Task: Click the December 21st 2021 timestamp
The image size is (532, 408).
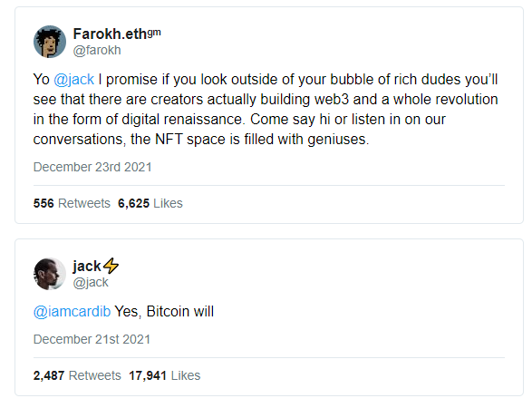Action: point(92,339)
